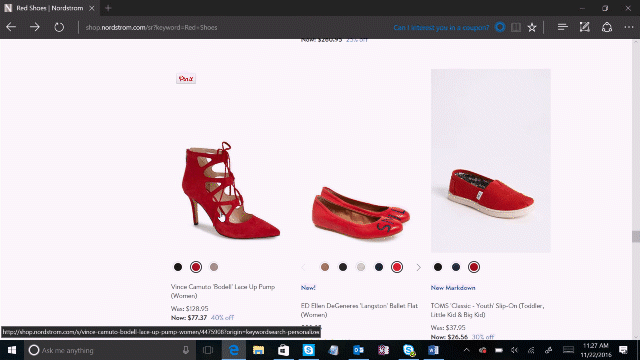Make a web note

(584, 27)
